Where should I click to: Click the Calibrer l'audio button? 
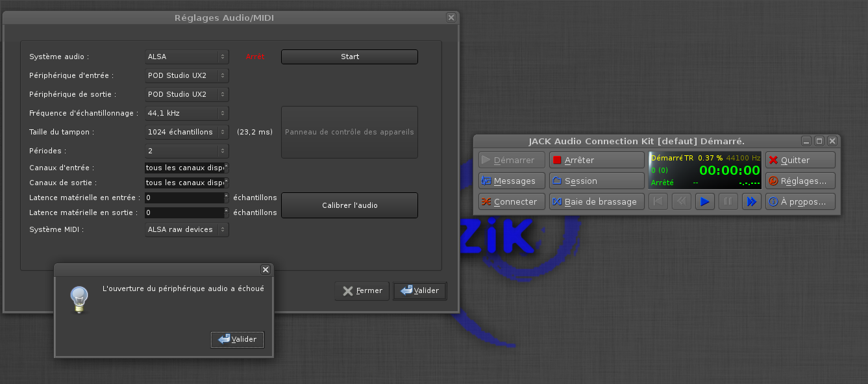349,205
